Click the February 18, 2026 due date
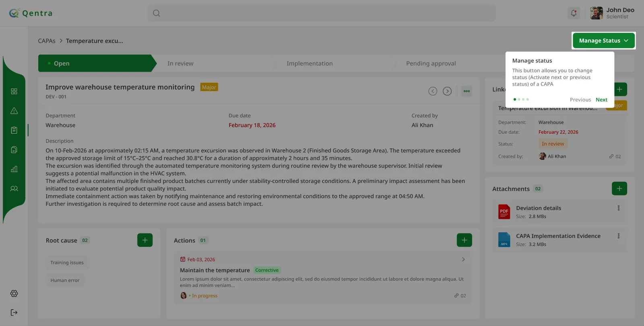This screenshot has width=644, height=326. pos(252,125)
